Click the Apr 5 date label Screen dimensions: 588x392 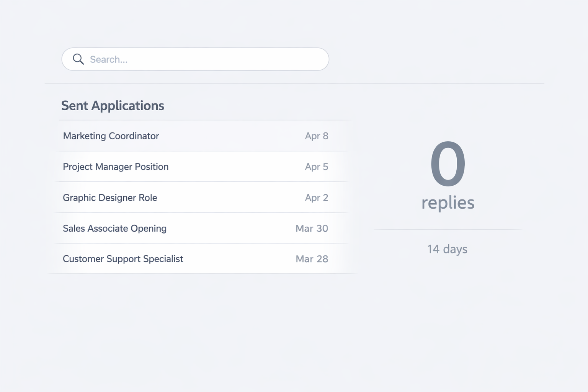[317, 167]
